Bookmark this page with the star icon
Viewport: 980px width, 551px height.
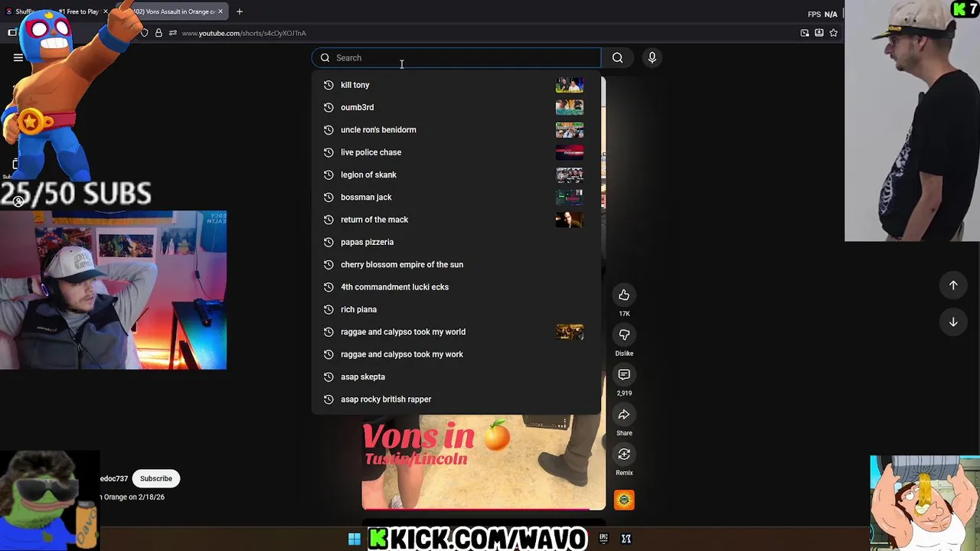point(834,33)
